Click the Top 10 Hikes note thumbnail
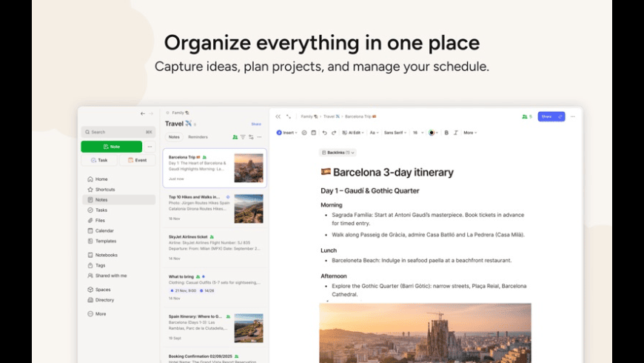The width and height of the screenshot is (644, 363). coord(249,209)
